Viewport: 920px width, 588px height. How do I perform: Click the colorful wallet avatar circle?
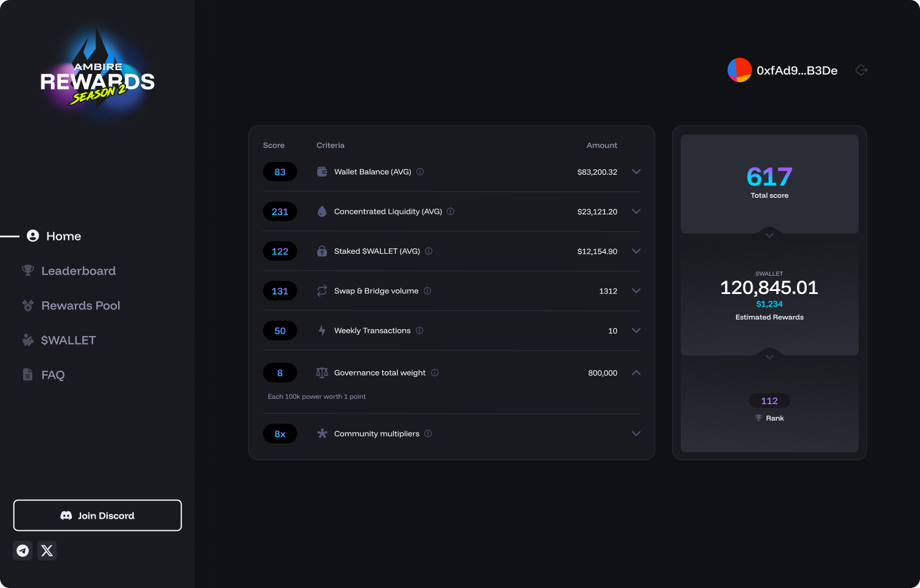click(739, 69)
